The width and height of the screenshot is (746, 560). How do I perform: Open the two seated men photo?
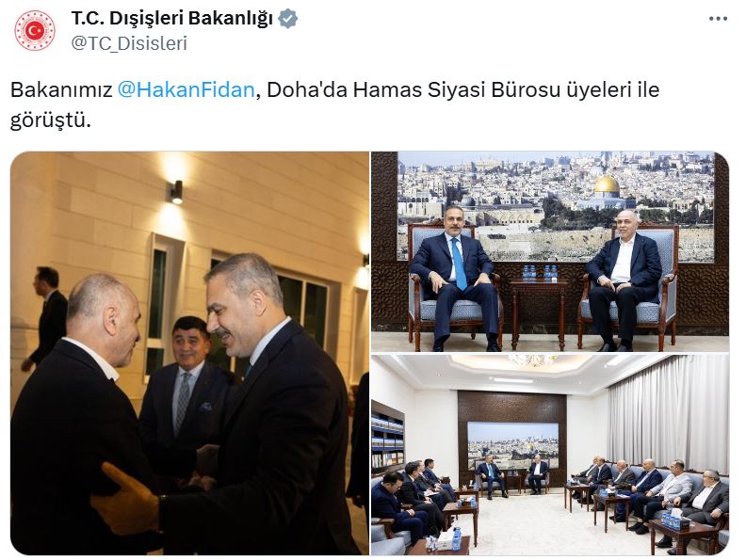(x=549, y=251)
